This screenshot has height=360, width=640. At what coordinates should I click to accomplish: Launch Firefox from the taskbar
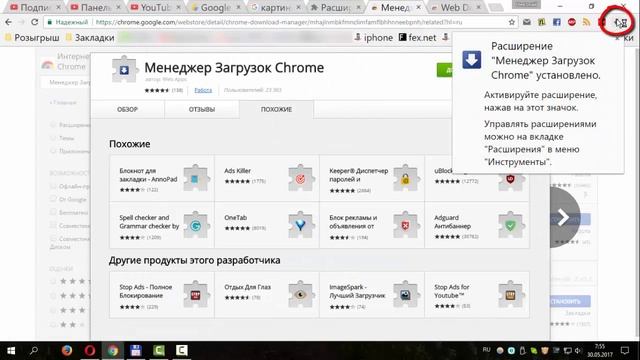(67, 350)
